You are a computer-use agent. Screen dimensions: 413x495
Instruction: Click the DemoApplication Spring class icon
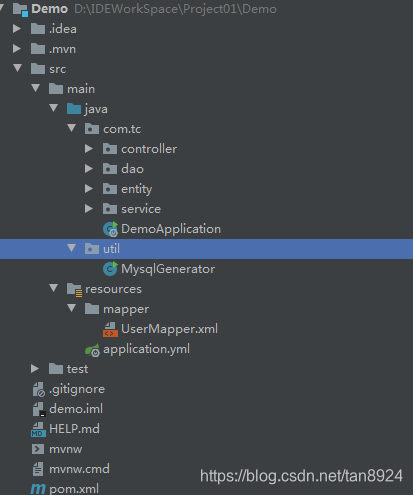(x=110, y=229)
